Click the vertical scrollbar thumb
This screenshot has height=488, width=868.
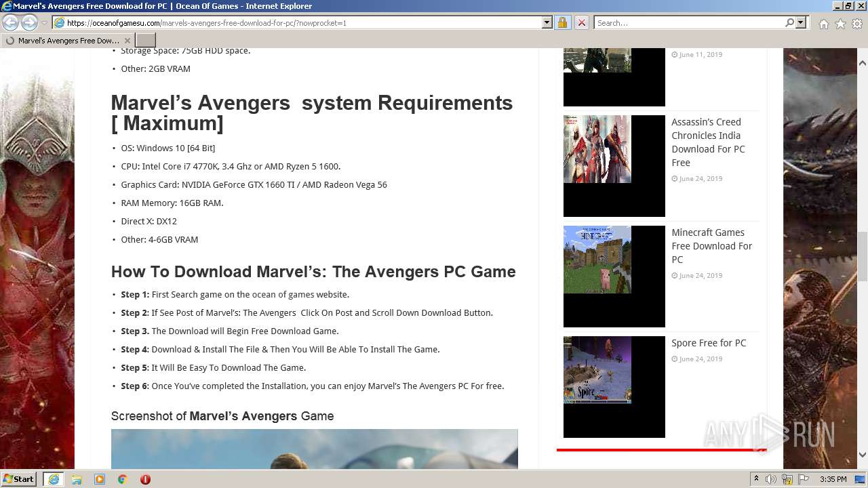tap(862, 256)
